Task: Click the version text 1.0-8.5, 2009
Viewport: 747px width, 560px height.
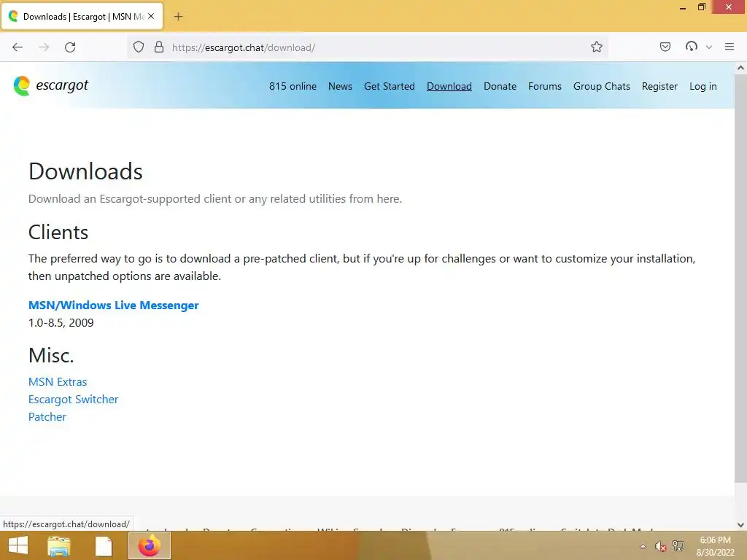Action: (61, 323)
